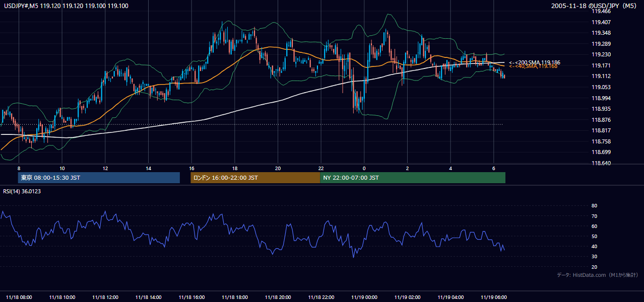The image size is (644, 302).
Task: Click the 11/19 06:00 time label
Action: point(494,297)
